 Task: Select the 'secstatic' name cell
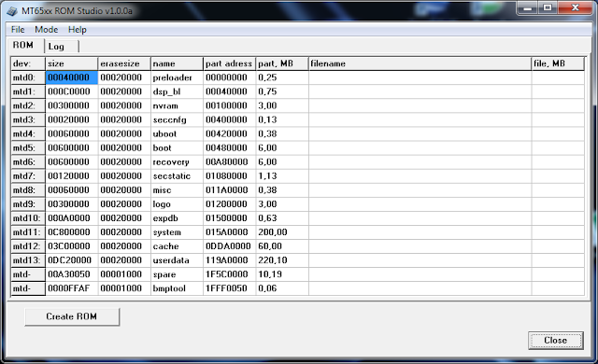pos(177,176)
